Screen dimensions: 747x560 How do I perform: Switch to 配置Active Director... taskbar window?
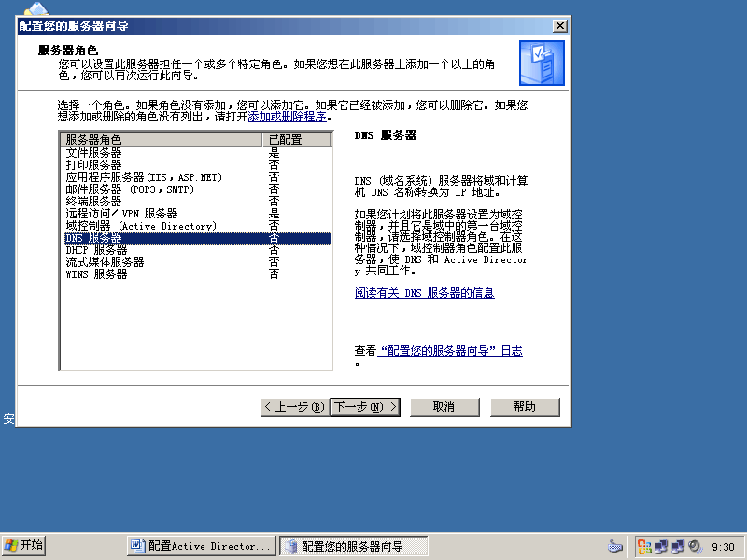pos(202,546)
